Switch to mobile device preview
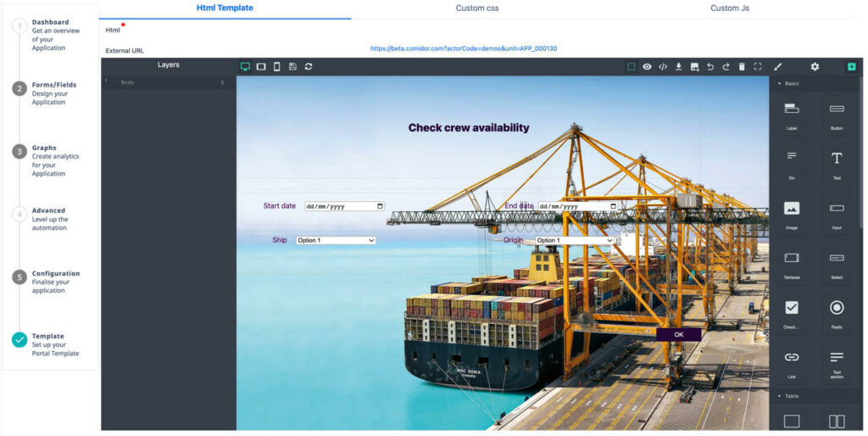The image size is (868, 436). pyautogui.click(x=276, y=66)
